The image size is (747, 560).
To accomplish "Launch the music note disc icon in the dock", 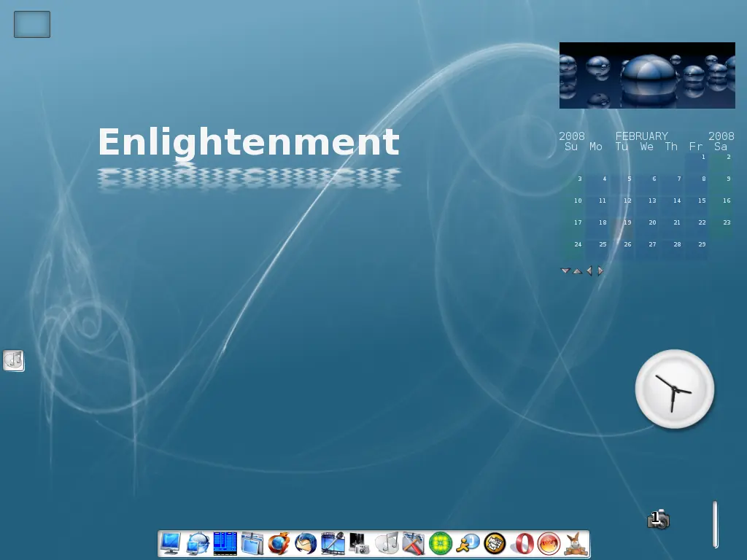I will coord(387,543).
